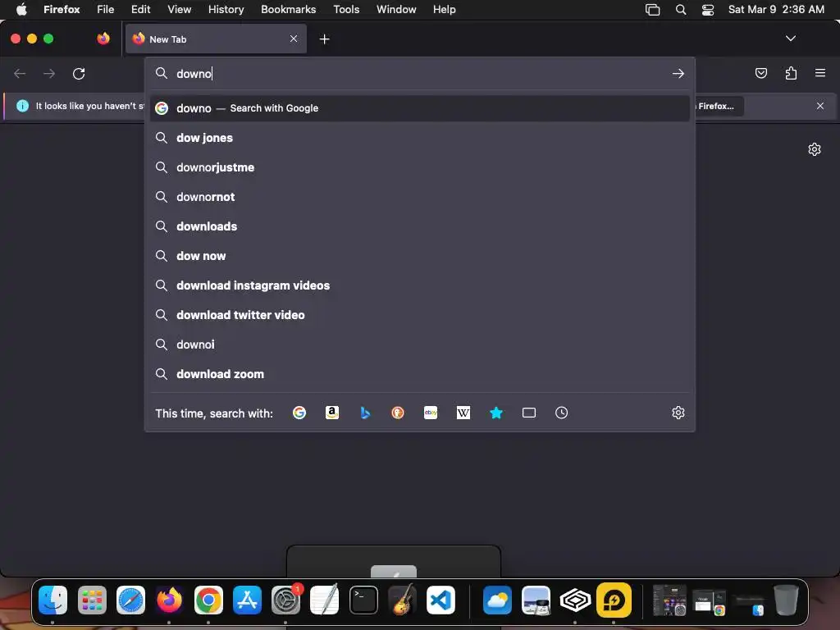Go back one page
Viewport: 840px width, 630px height.
coord(20,73)
